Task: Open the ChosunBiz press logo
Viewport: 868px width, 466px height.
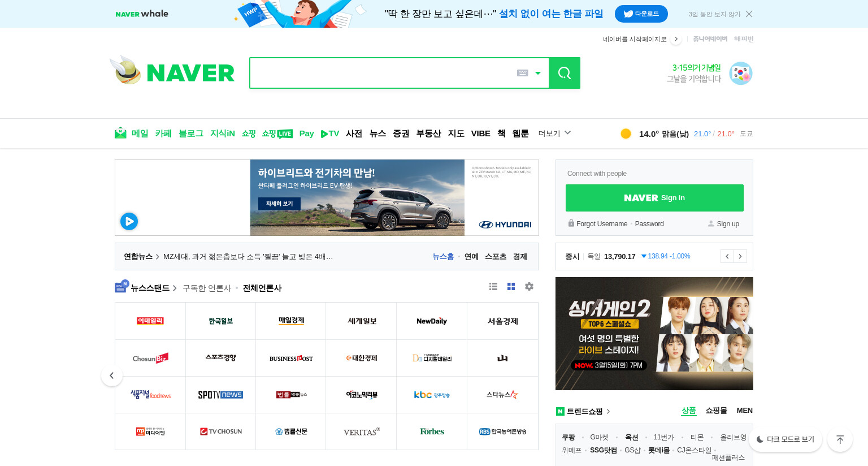Action: pyautogui.click(x=150, y=358)
